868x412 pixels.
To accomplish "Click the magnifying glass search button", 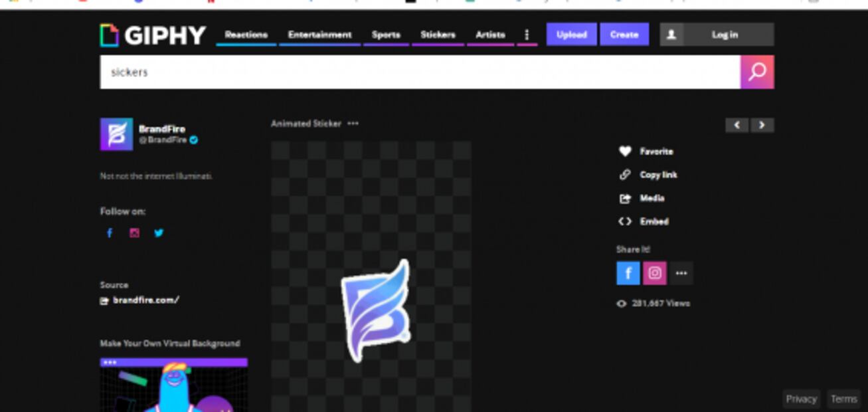I will (757, 72).
